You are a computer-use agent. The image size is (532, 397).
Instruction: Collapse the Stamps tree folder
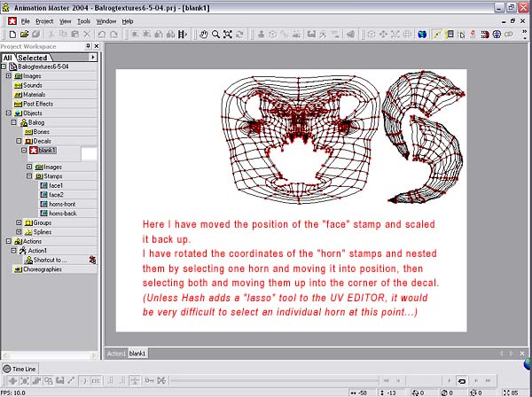(x=29, y=176)
